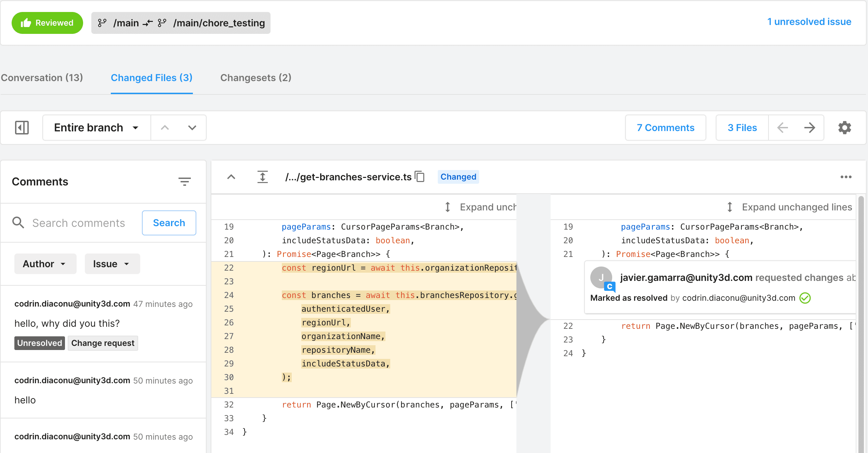Click the Unresolved tag on the comment
868x453 pixels.
40,343
